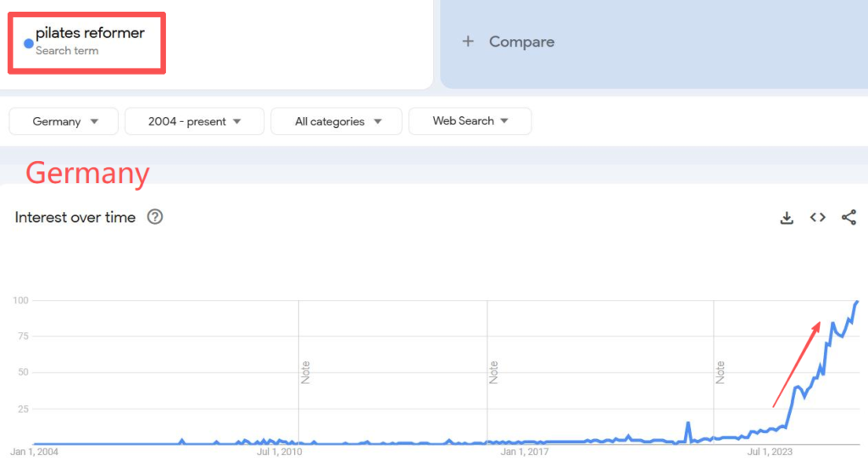Click the embed code icon

pos(817,218)
